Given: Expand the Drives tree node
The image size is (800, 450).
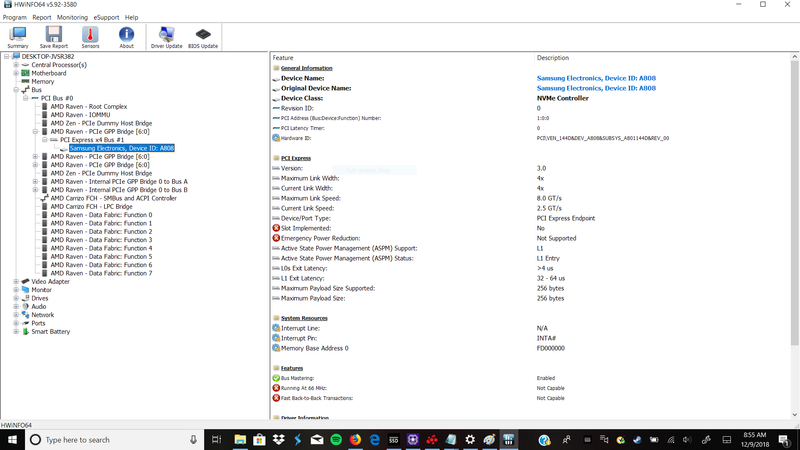Looking at the screenshot, I should (16, 298).
